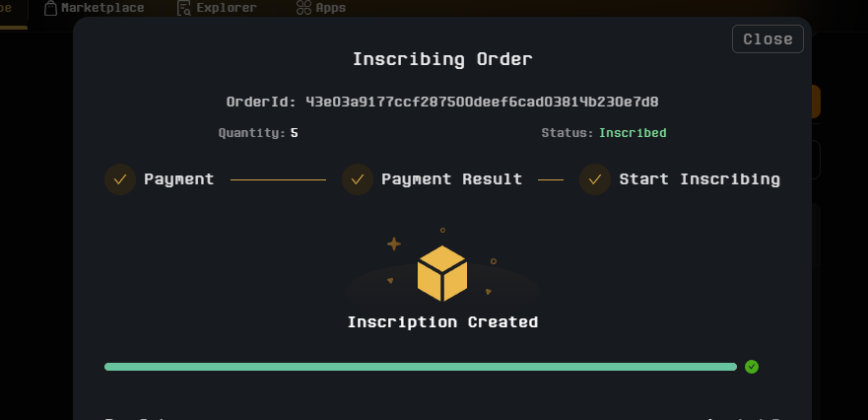The height and width of the screenshot is (420, 868).
Task: Click the yellow inscription box icon
Action: [x=441, y=273]
